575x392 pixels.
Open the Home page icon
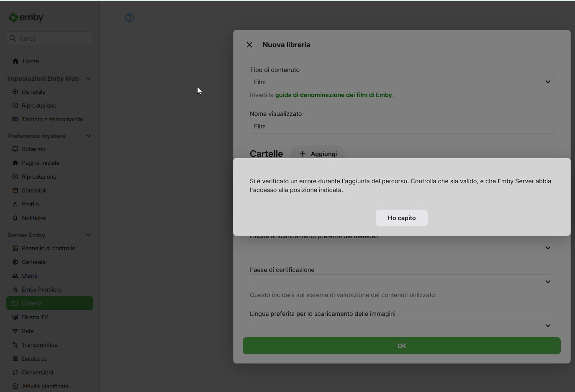15,61
